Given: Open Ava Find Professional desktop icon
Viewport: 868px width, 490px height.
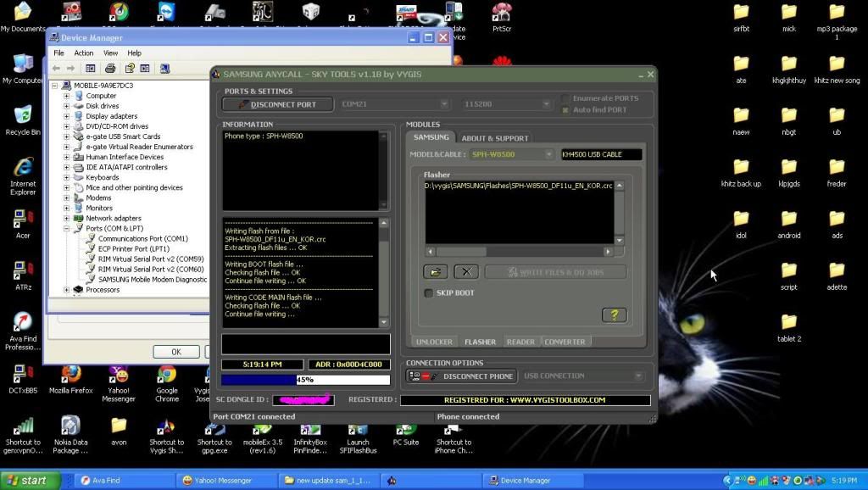Looking at the screenshot, I should click(23, 331).
